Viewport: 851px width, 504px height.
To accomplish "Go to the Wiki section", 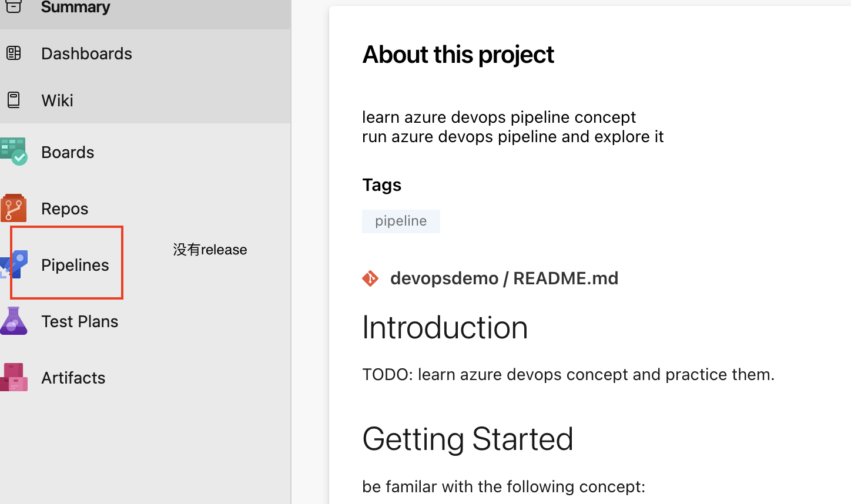I will 57,100.
